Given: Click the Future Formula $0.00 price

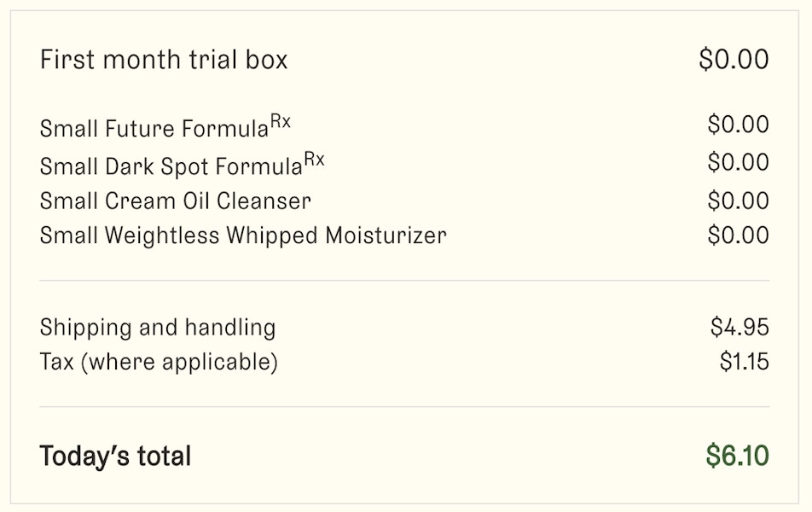Looking at the screenshot, I should 738,125.
